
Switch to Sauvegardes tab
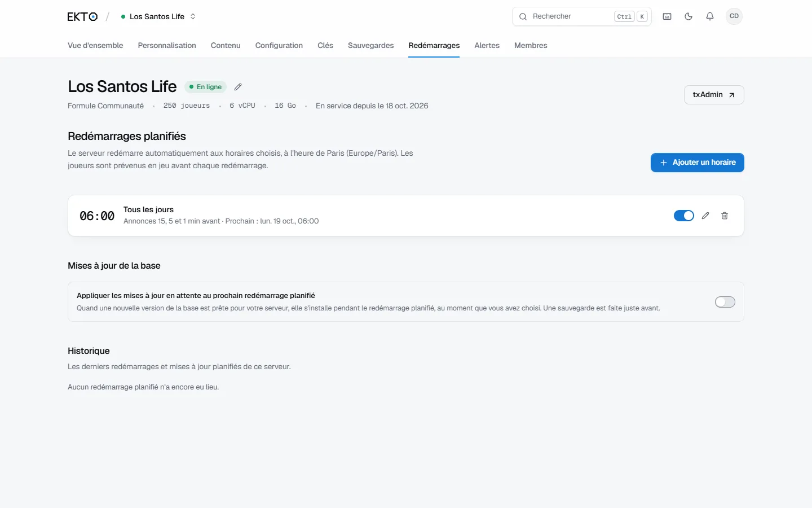[x=371, y=45]
